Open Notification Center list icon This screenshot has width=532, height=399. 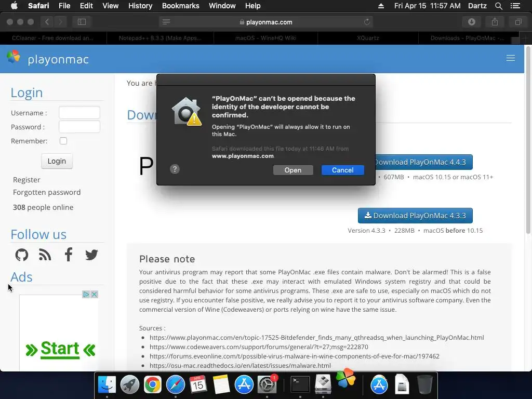coord(515,6)
